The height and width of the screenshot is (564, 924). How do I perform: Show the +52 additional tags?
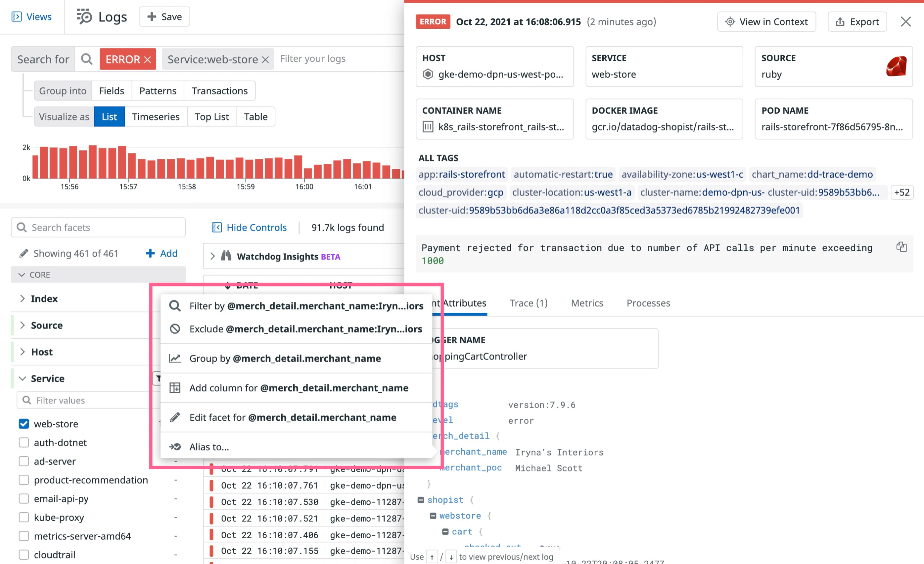tap(901, 193)
